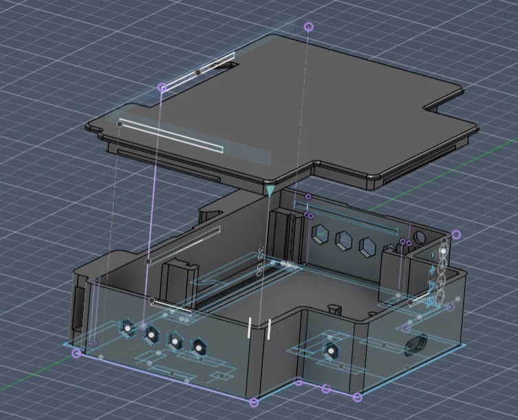518x420 pixels.
Task: Pick the rectangular cutout on the left end wall
Action: coord(78,309)
